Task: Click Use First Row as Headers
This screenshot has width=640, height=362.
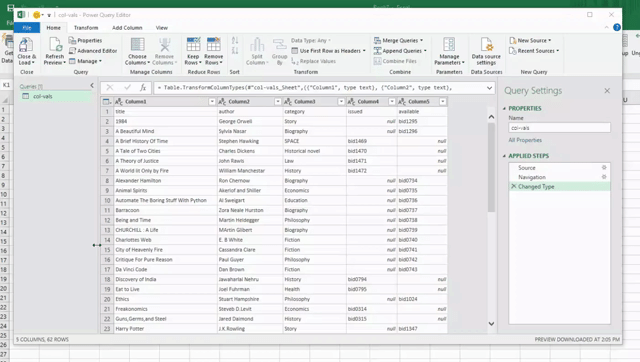Action: pyautogui.click(x=329, y=51)
